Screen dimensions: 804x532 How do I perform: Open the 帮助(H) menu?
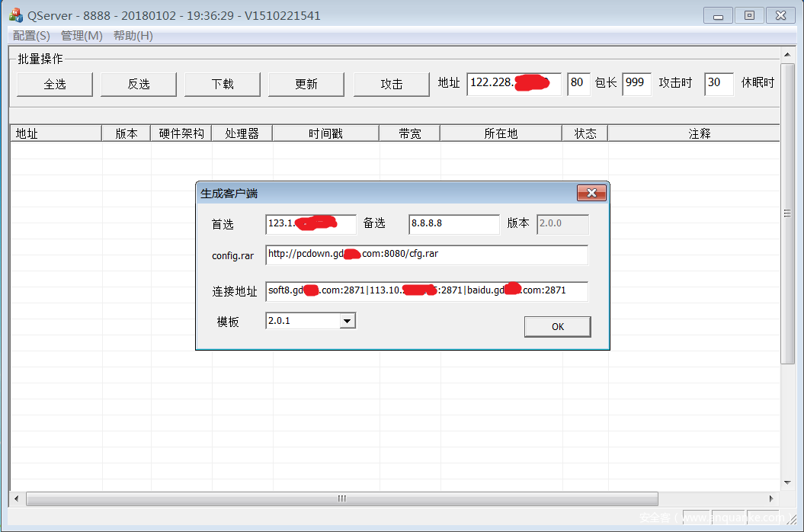tap(133, 35)
